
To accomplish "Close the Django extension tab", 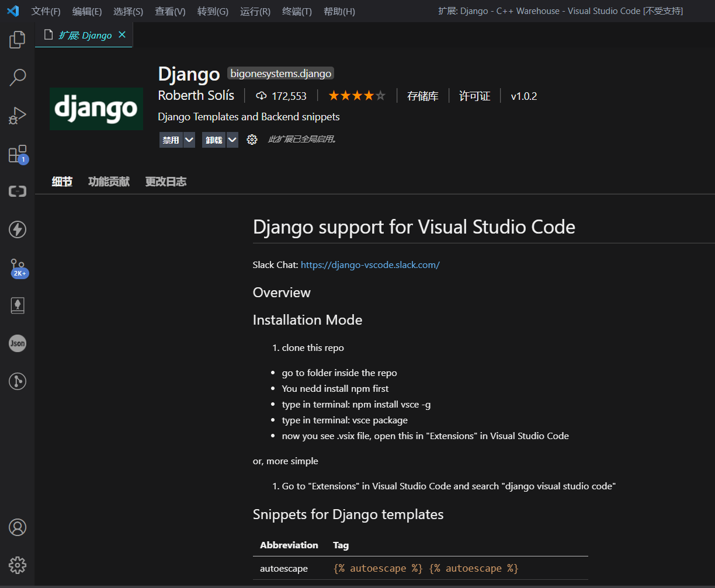I will [x=122, y=35].
